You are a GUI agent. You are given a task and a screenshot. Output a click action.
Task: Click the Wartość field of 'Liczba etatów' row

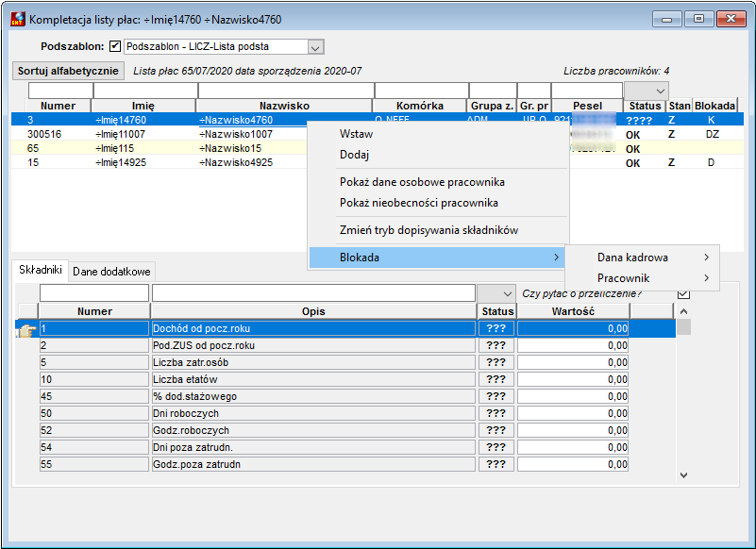click(x=573, y=379)
